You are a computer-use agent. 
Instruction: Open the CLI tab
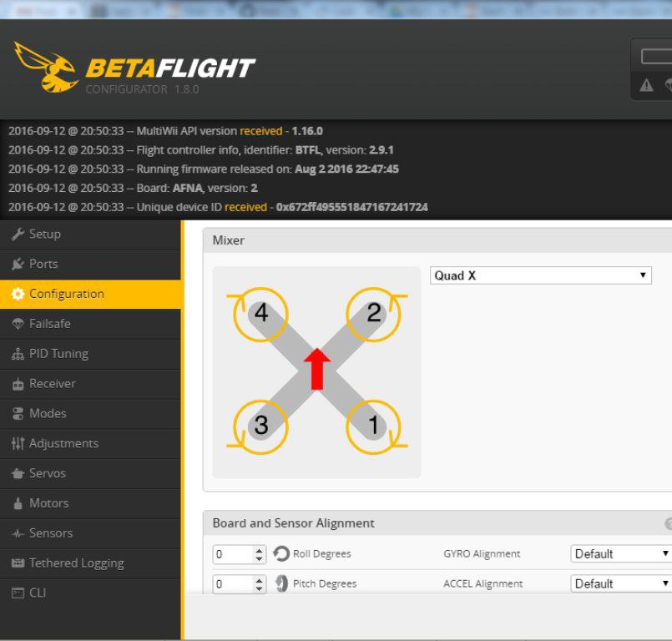pos(39,593)
